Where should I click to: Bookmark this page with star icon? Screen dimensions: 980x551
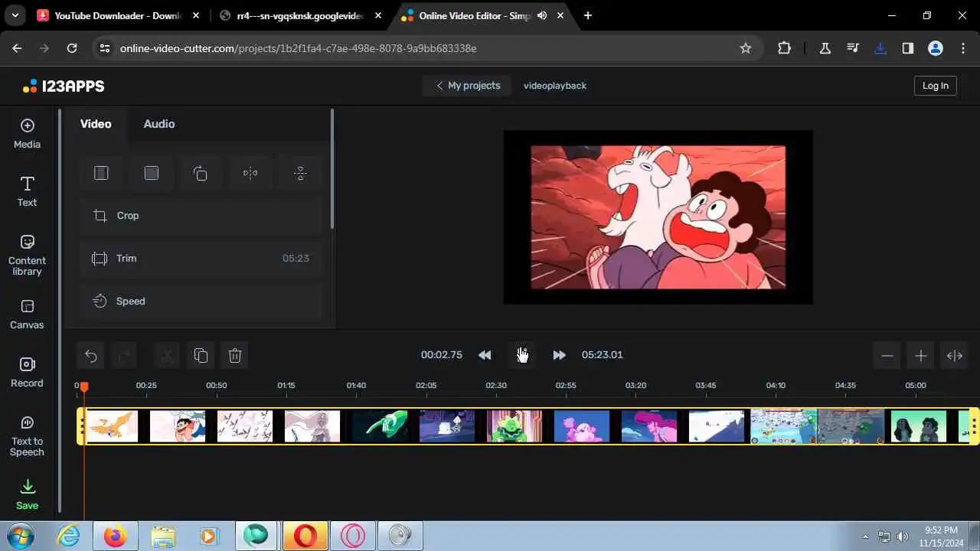click(746, 48)
